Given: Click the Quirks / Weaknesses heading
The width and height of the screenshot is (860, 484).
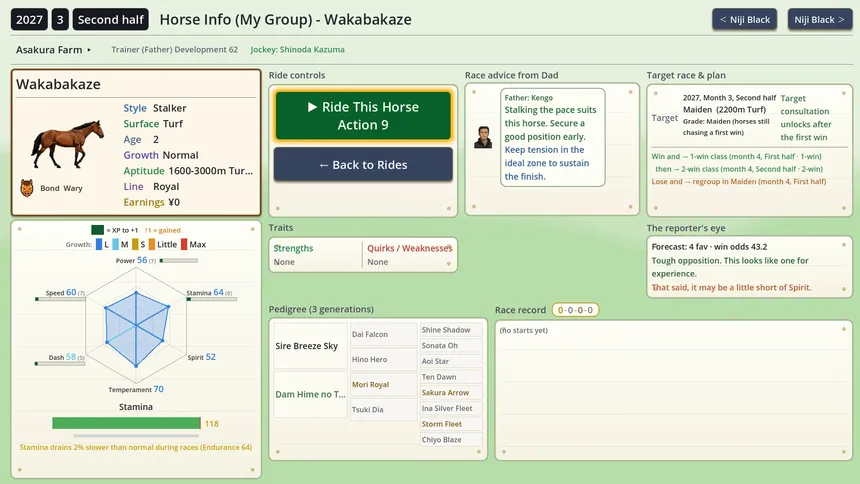Looking at the screenshot, I should (x=410, y=248).
